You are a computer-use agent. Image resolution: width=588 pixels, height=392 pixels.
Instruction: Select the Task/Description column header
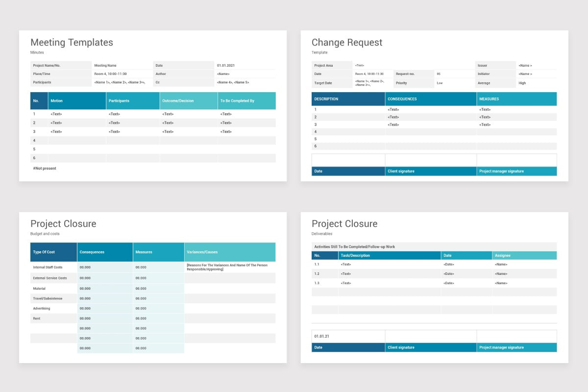click(x=355, y=255)
